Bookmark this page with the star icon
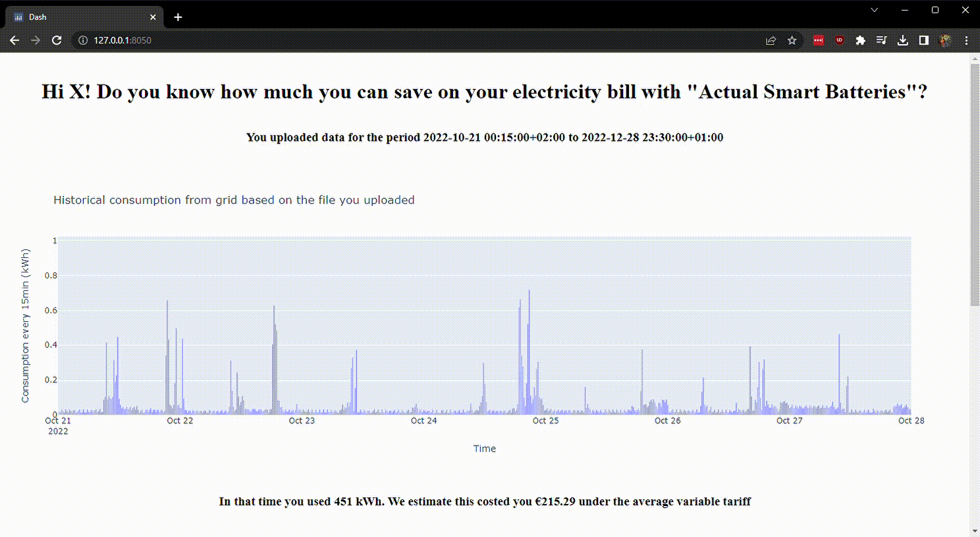The image size is (980, 537). (792, 40)
